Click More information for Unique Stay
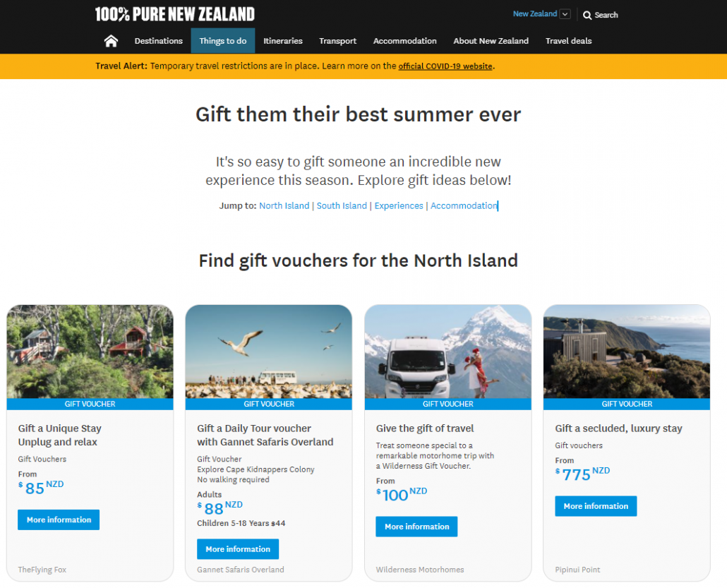This screenshot has width=727, height=588. tap(59, 520)
